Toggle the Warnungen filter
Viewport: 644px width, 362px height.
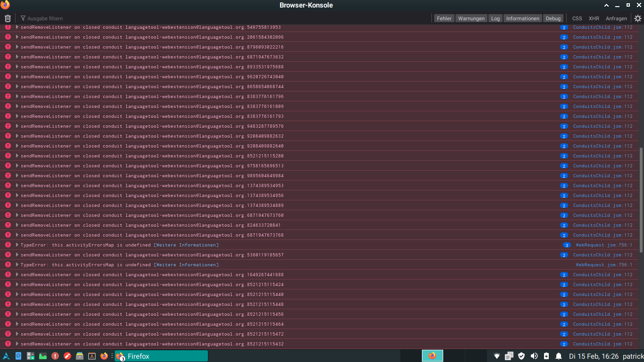pyautogui.click(x=471, y=18)
